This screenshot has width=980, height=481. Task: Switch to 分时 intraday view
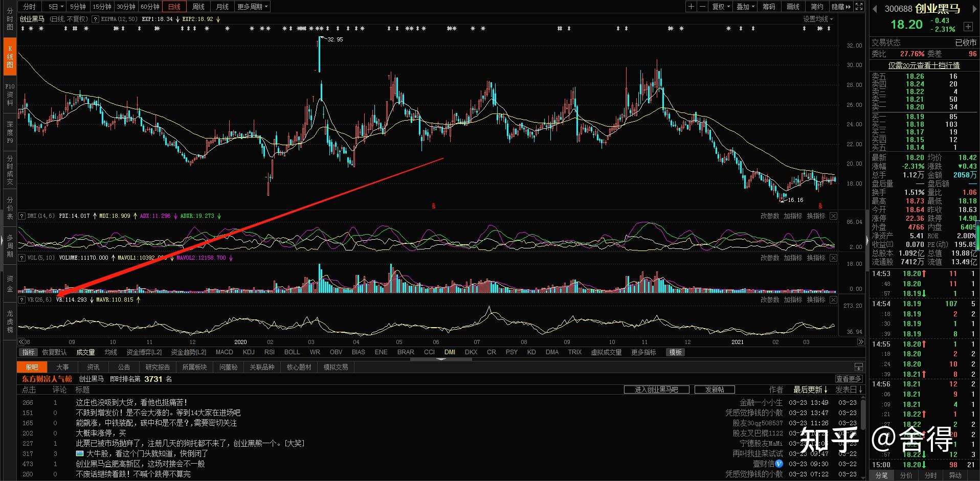tap(30, 7)
